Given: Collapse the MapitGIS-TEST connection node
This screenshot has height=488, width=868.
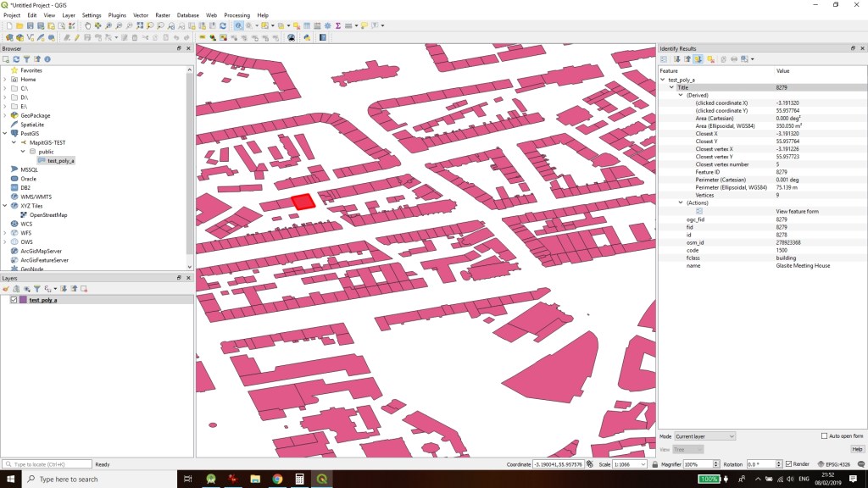Looking at the screenshot, I should pyautogui.click(x=14, y=142).
